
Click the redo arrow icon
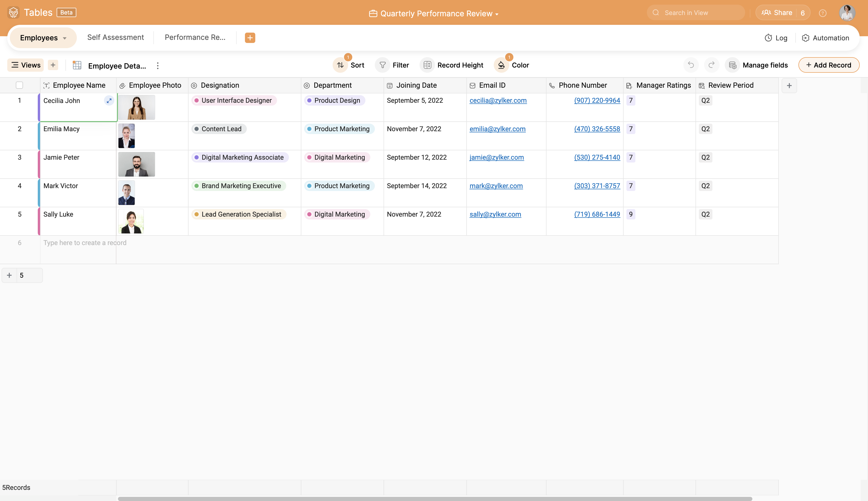711,65
